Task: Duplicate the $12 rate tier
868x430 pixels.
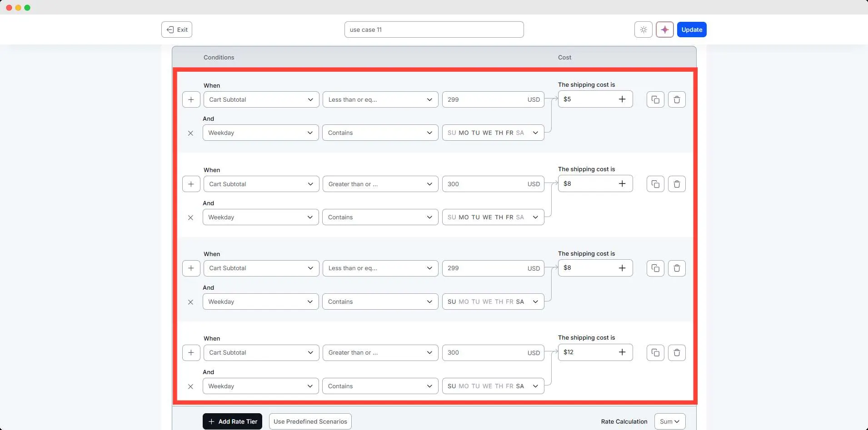Action: (x=655, y=353)
